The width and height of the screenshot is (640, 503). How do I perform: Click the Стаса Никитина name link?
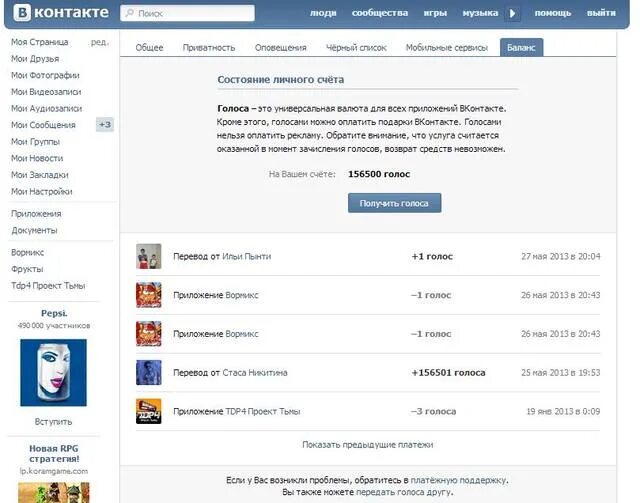pyautogui.click(x=255, y=372)
